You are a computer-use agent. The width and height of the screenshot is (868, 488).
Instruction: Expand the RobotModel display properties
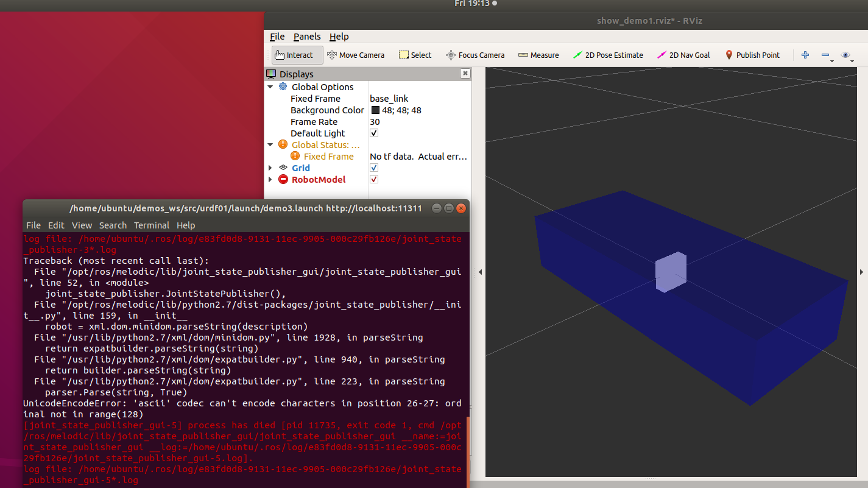[270, 179]
